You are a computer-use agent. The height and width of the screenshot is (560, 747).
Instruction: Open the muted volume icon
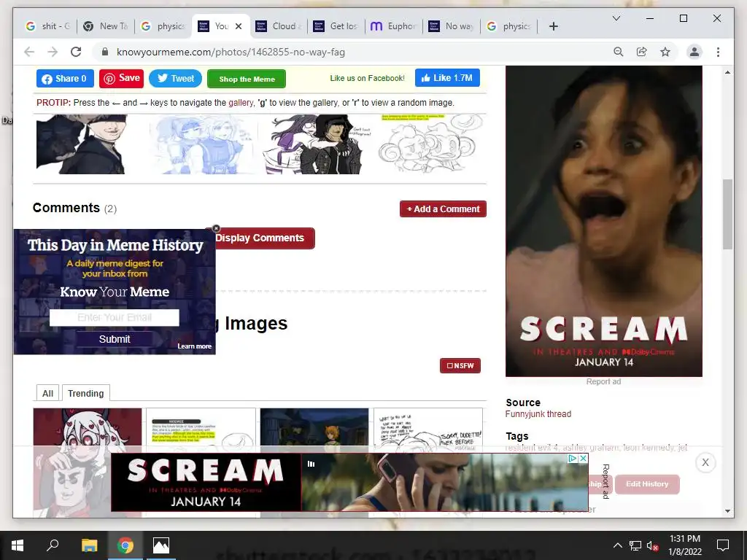click(652, 545)
